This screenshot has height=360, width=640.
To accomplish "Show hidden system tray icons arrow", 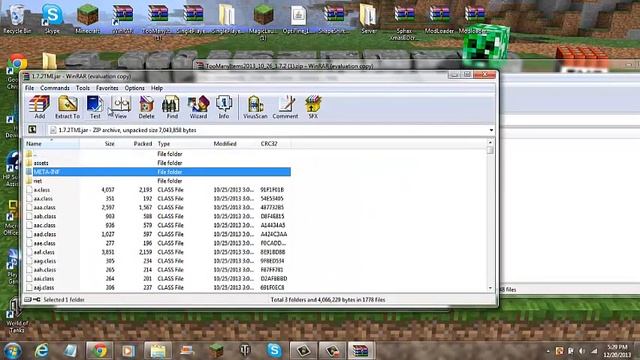I will [x=548, y=351].
